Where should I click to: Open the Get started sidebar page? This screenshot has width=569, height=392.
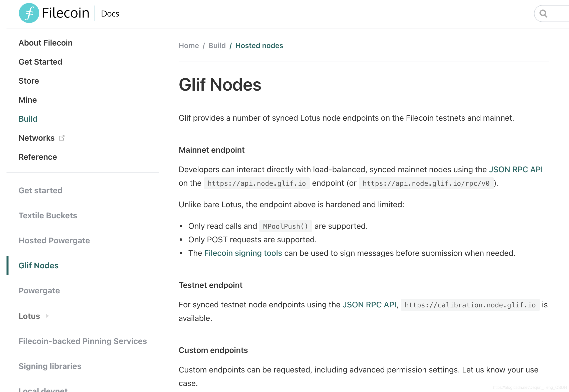click(x=41, y=190)
